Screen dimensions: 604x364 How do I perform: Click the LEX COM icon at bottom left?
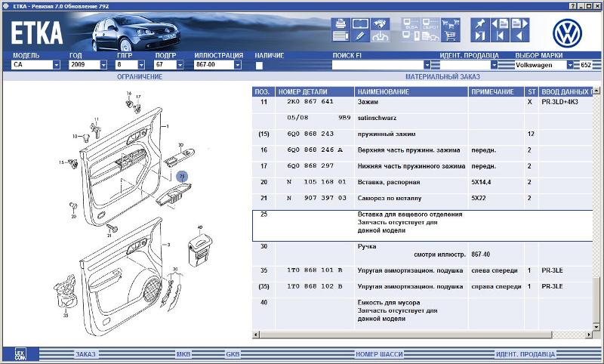point(20,354)
